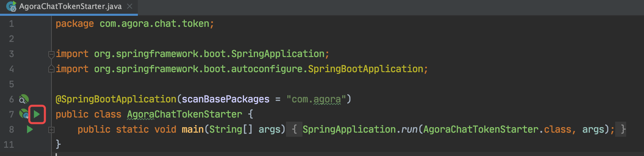Toggle the import fold end marker at line 4

(x=51, y=69)
